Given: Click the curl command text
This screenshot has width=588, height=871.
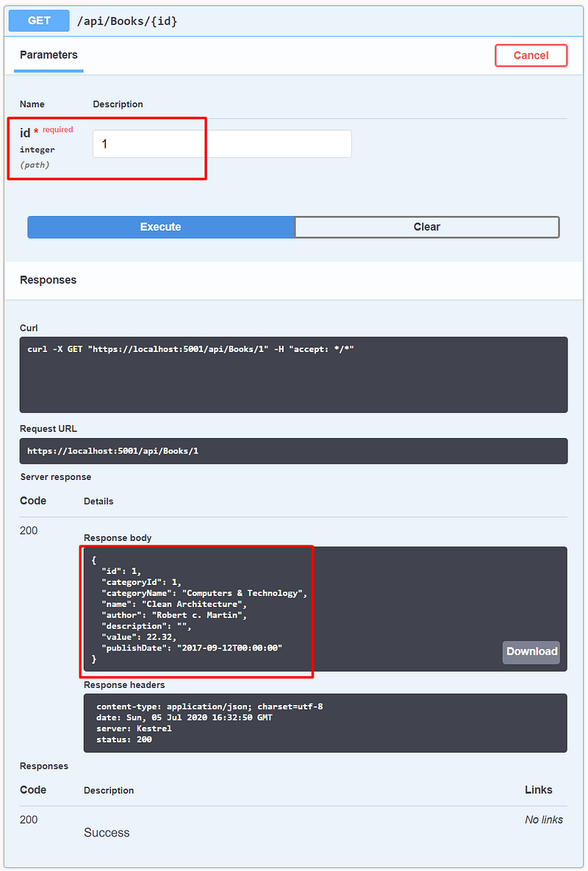Looking at the screenshot, I should coord(190,349).
